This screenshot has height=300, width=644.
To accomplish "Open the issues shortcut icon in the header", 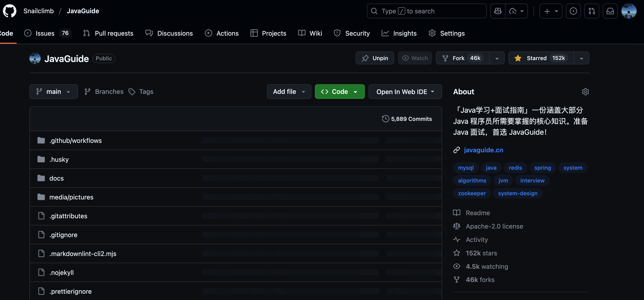I will pos(573,11).
